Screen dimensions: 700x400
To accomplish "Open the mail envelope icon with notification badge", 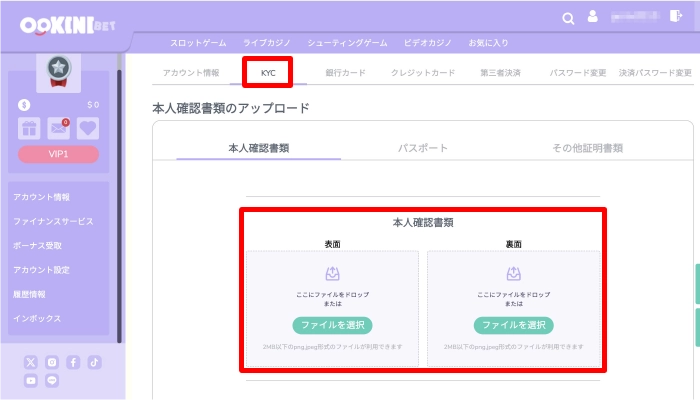I will pos(59,128).
